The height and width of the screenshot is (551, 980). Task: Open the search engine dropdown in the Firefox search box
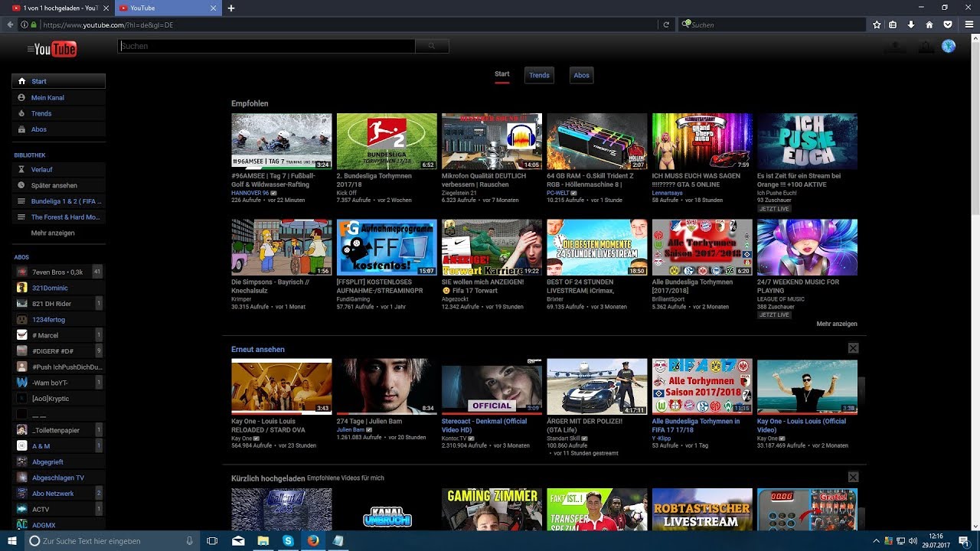[687, 24]
